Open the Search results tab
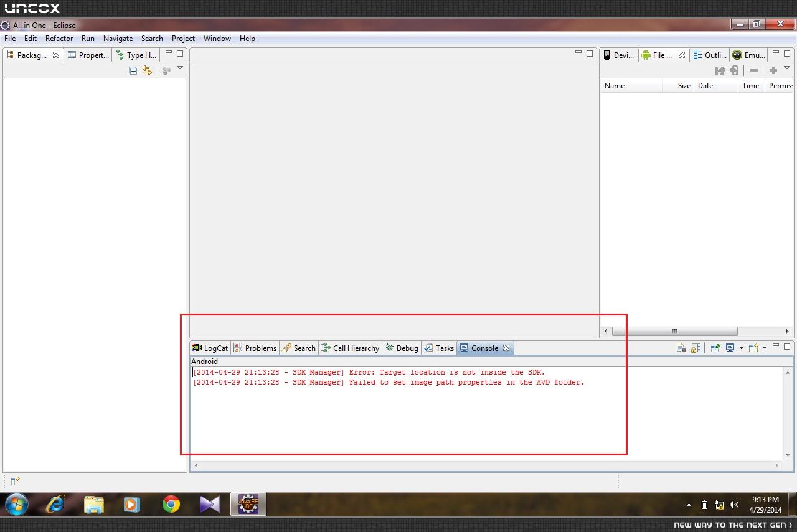 pyautogui.click(x=299, y=348)
